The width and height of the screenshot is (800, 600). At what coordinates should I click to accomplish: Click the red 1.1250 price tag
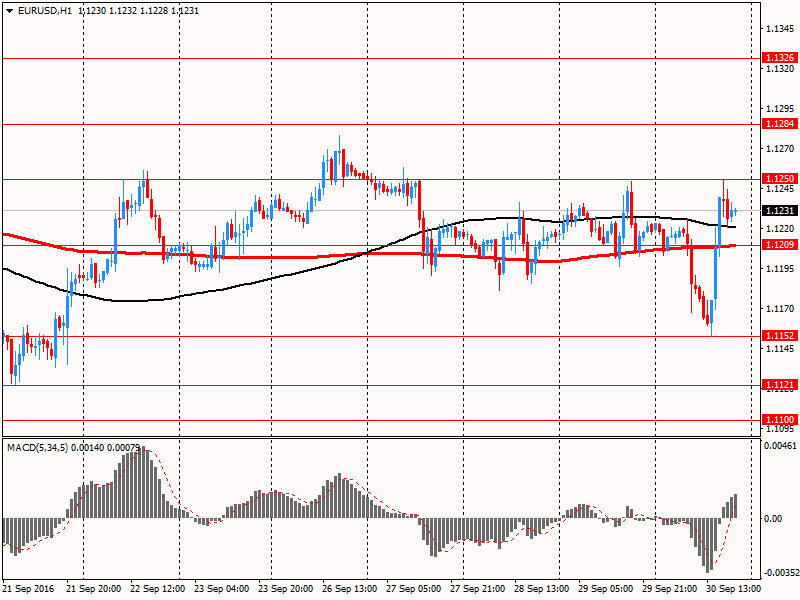point(779,179)
